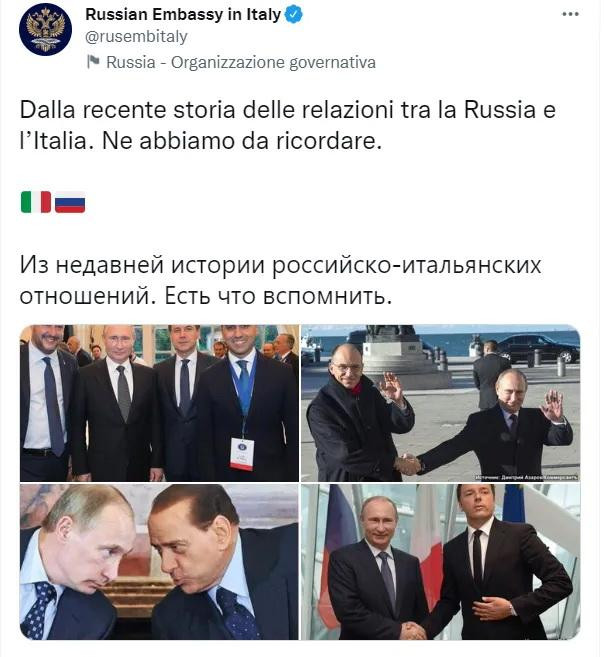Open the top-right waving handshake photo

[441, 403]
